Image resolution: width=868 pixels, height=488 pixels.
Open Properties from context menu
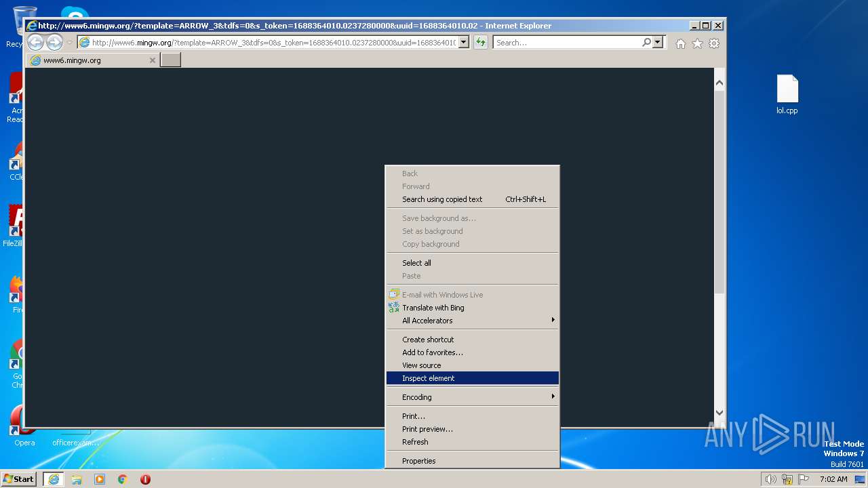tap(473, 461)
